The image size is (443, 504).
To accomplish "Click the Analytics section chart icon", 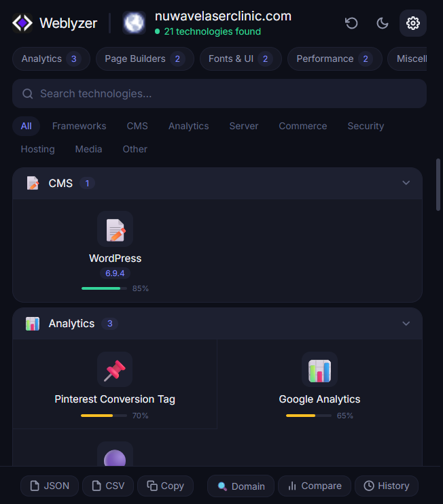I will click(33, 324).
